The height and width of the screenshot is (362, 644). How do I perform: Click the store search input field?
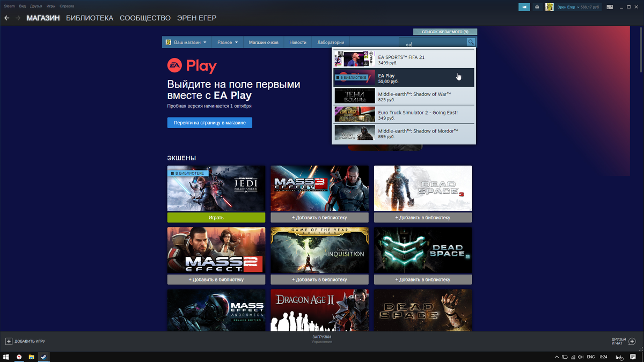(x=433, y=42)
